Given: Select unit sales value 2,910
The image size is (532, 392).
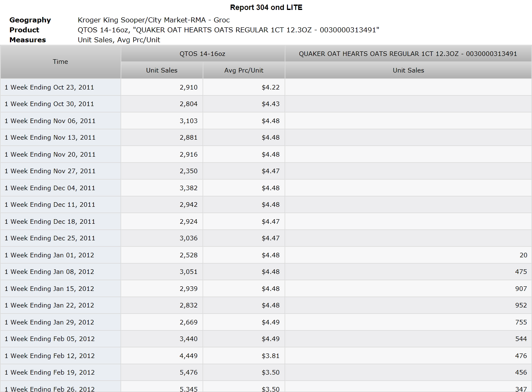Looking at the screenshot, I should coord(189,87).
